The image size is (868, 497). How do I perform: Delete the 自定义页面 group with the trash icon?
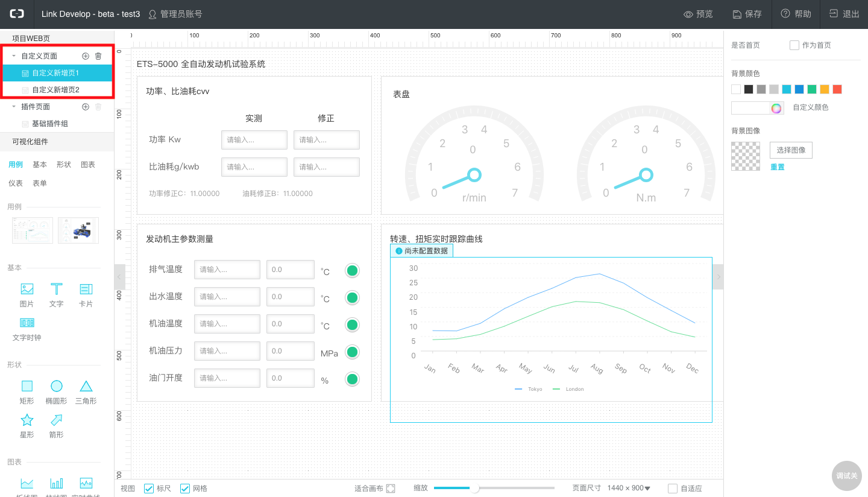98,56
